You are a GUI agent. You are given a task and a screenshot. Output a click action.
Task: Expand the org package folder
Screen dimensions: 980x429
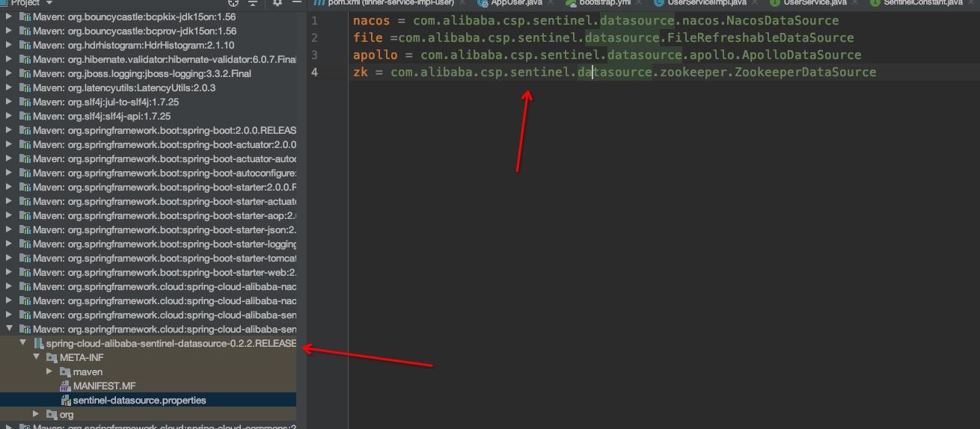tap(36, 415)
